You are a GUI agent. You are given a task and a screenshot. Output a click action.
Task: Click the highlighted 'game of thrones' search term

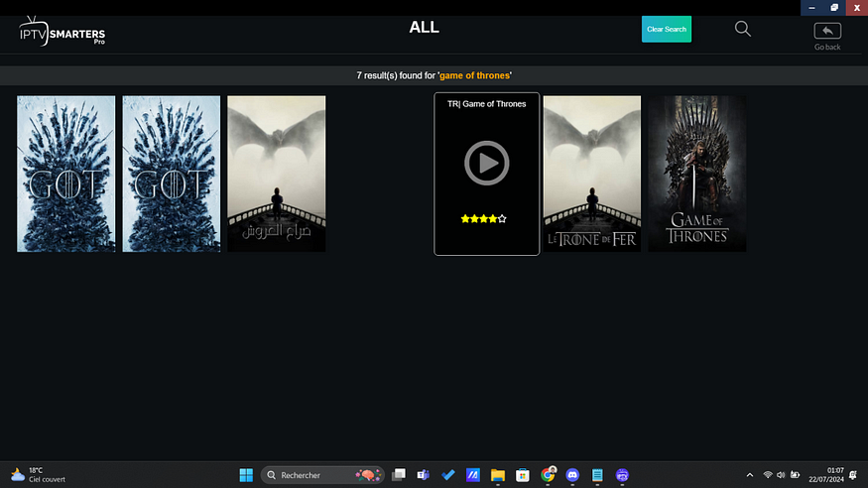tap(474, 75)
